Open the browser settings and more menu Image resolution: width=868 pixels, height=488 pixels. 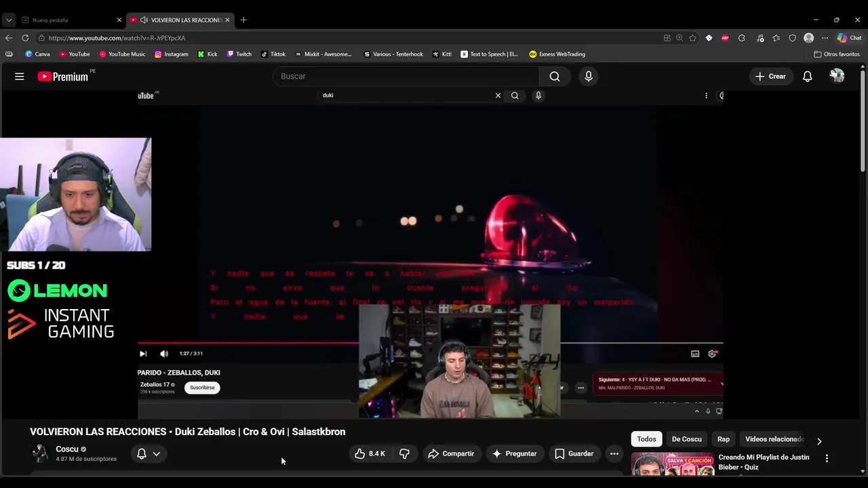pos(825,38)
